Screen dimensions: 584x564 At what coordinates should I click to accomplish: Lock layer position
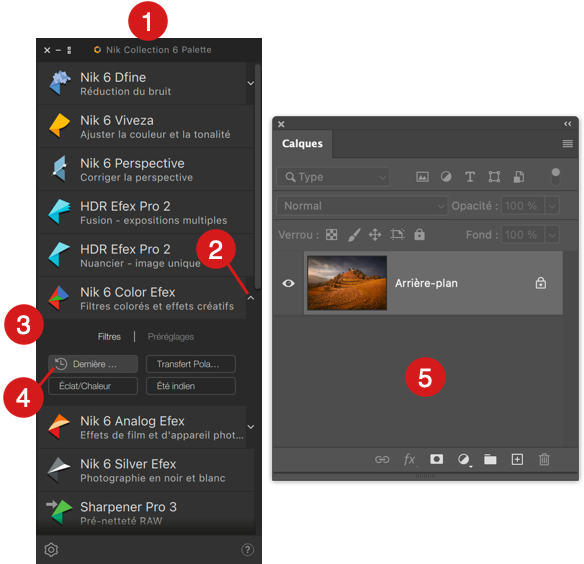point(375,235)
